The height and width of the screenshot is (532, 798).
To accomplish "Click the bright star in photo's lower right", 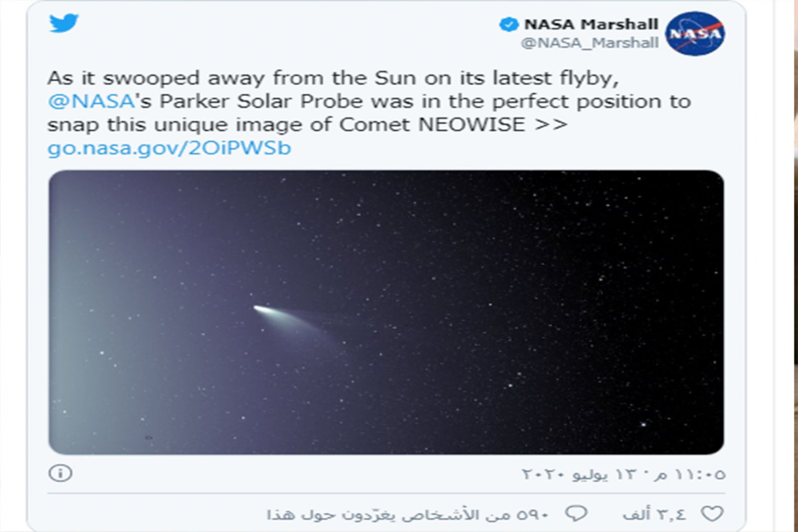I will (x=643, y=424).
